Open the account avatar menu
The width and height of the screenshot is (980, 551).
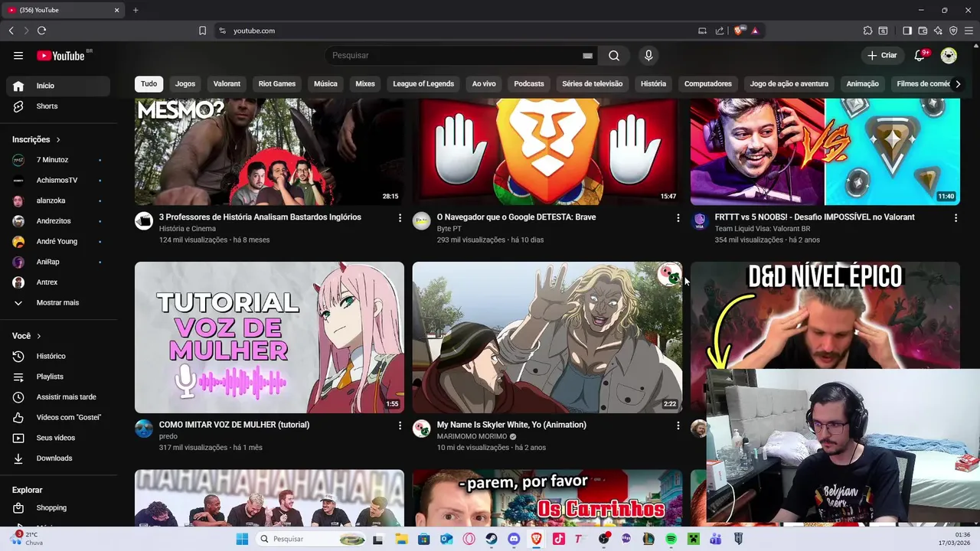[949, 55]
